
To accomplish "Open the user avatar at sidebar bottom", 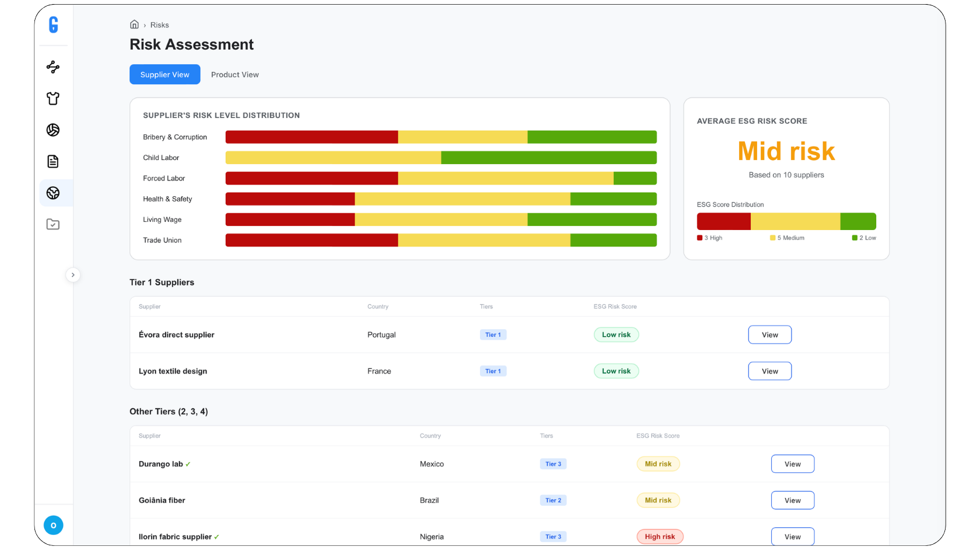I will (x=53, y=525).
